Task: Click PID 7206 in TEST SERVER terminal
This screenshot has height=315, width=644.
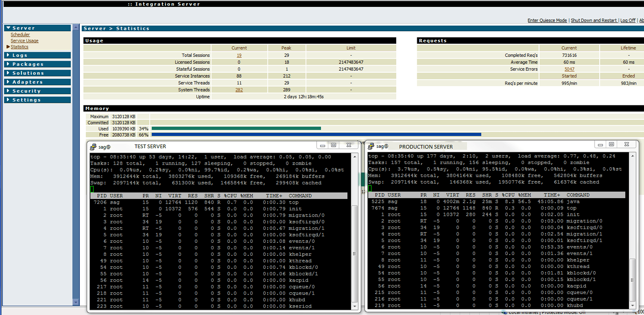Action: (x=100, y=202)
